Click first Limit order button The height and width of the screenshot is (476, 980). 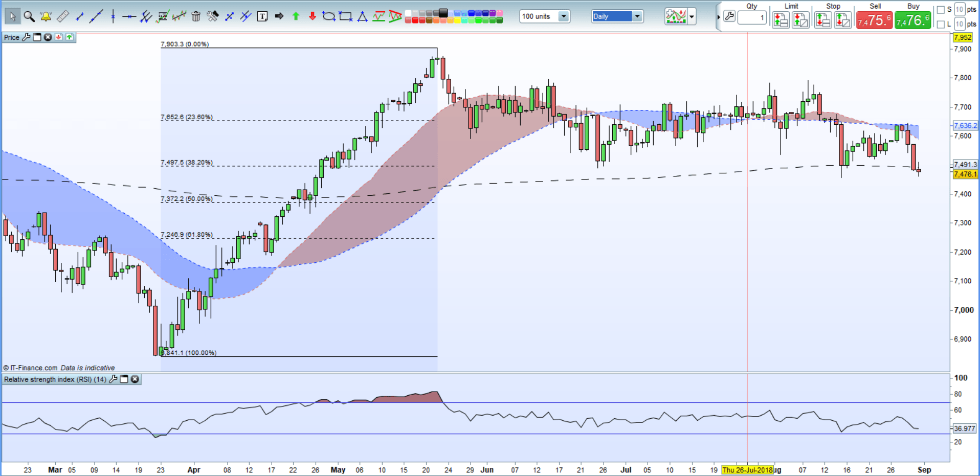tap(781, 20)
